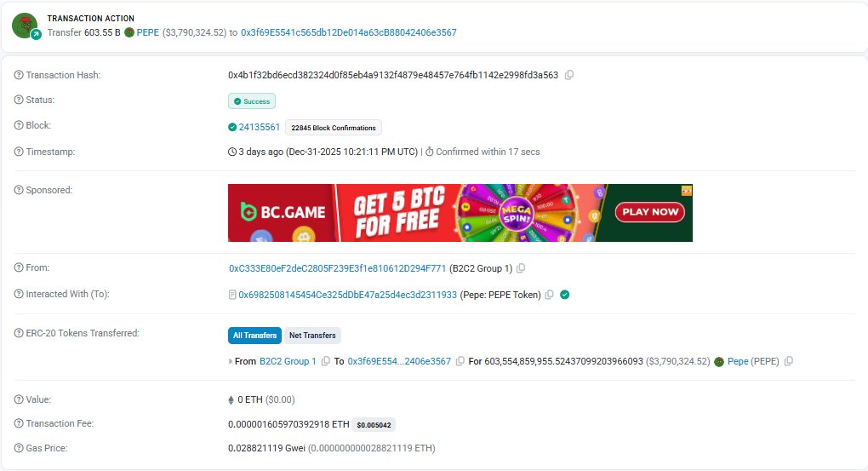The width and height of the screenshot is (868, 471).
Task: Click help icon beside Value label
Action: (19, 399)
